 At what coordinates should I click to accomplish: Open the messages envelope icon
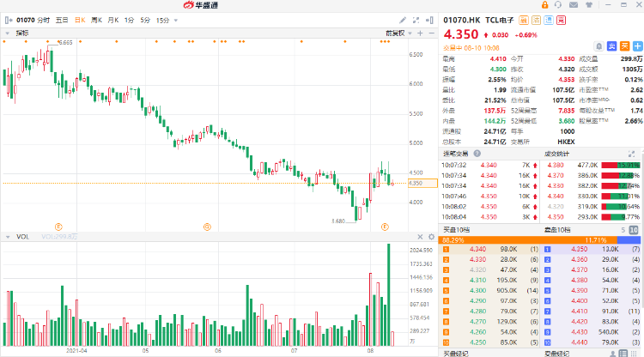click(574, 5)
